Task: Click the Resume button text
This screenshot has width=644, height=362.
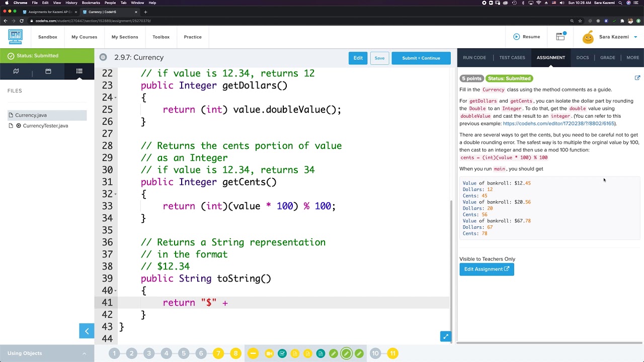Action: pyautogui.click(x=531, y=37)
